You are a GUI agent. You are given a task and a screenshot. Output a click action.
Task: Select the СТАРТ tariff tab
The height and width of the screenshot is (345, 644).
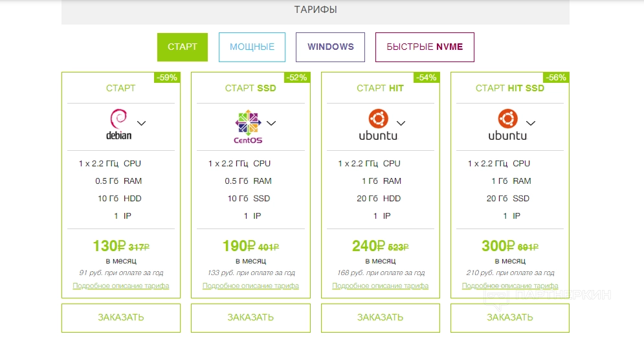pyautogui.click(x=183, y=47)
